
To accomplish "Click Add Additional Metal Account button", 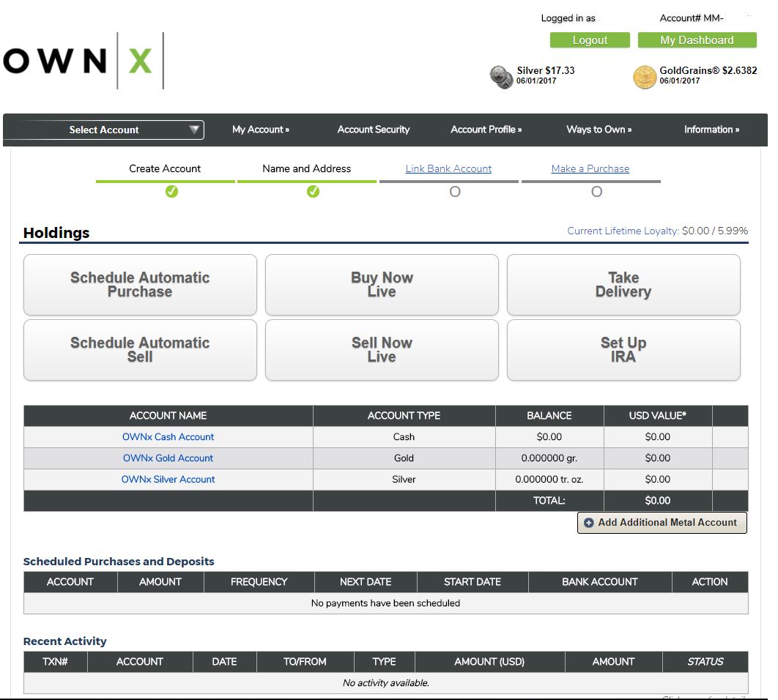I will click(662, 523).
